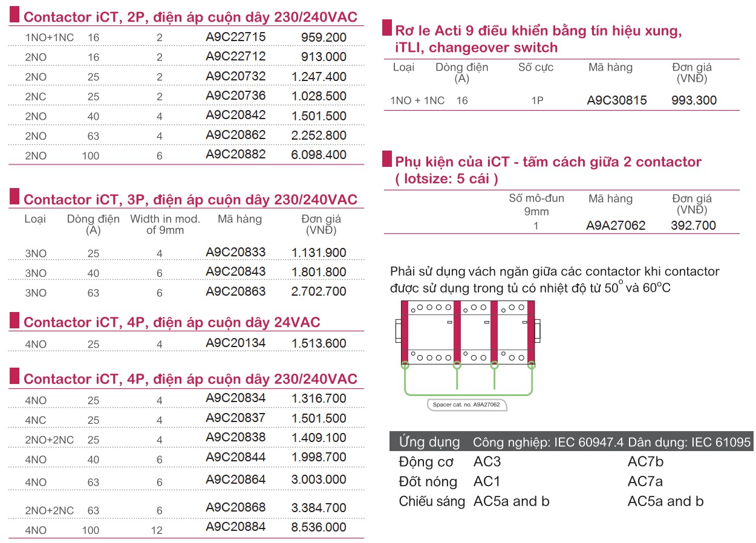Image resolution: width=756 pixels, height=543 pixels.
Task: Click AC3 in Động cơ row
Action: [x=487, y=463]
